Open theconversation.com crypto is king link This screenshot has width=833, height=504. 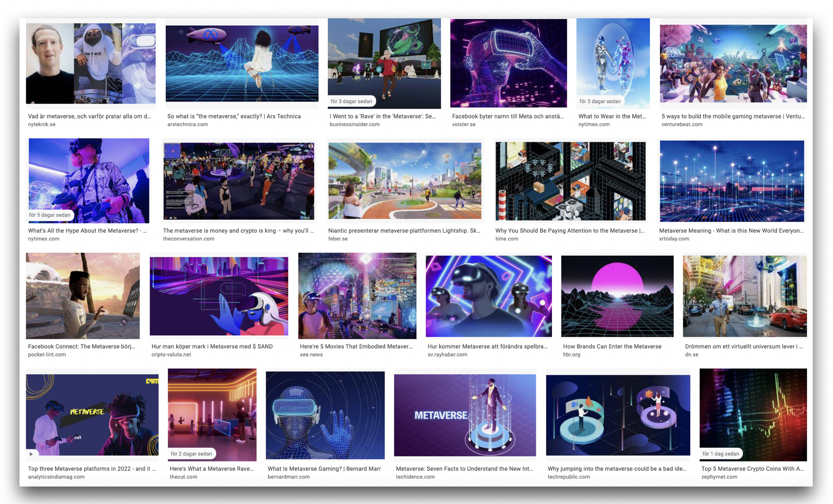(238, 231)
